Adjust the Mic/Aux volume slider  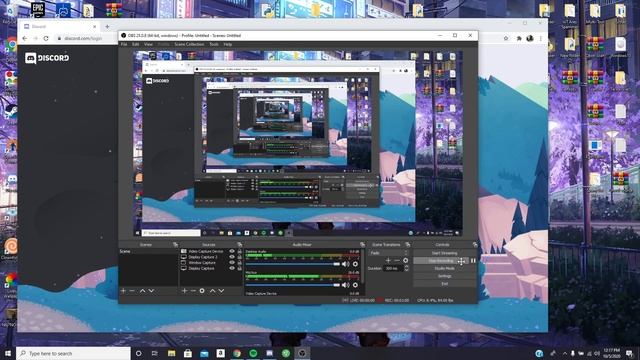[x=292, y=285]
